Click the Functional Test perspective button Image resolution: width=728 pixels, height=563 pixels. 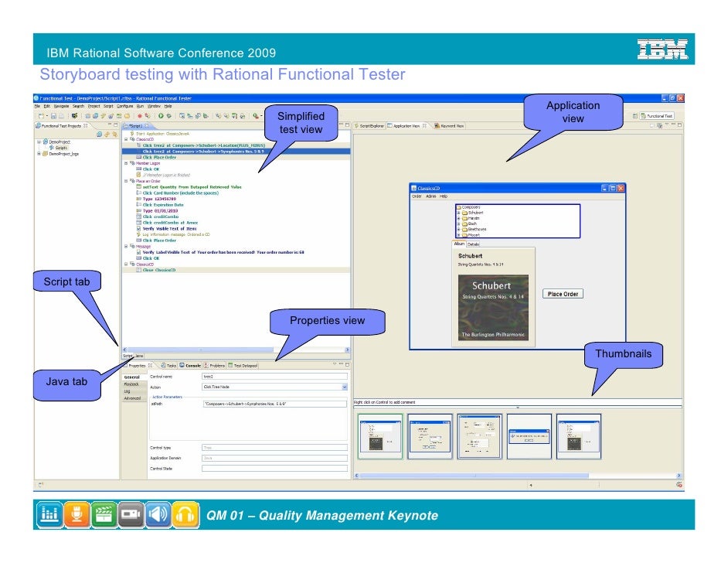656,116
